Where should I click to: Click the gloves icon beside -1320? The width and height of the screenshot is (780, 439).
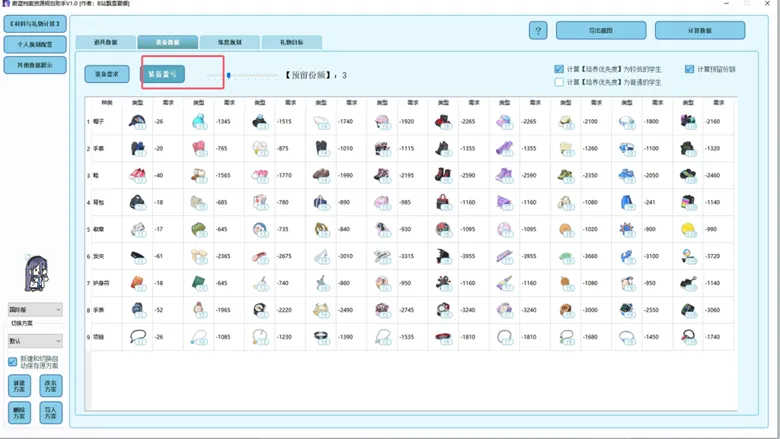coord(688,148)
